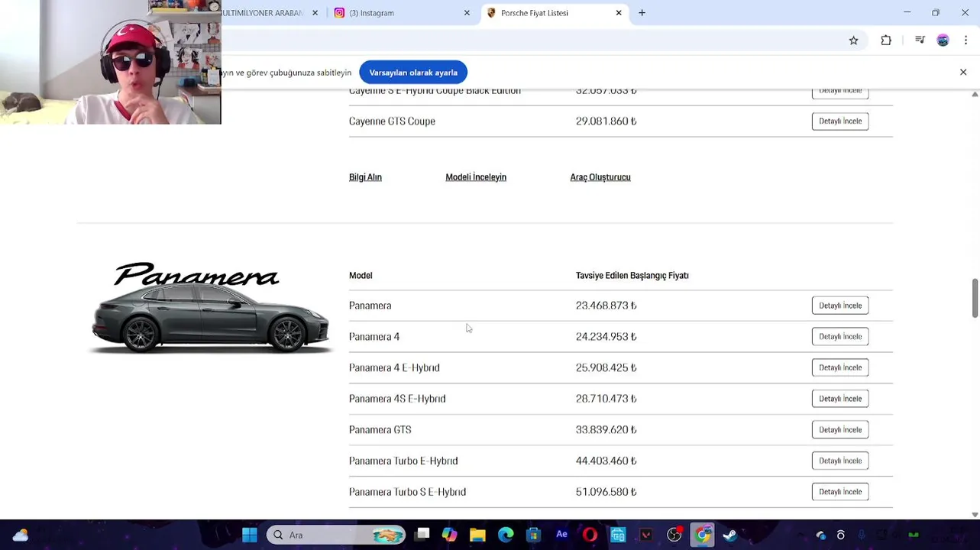Click the Panamera car image

tap(210, 319)
